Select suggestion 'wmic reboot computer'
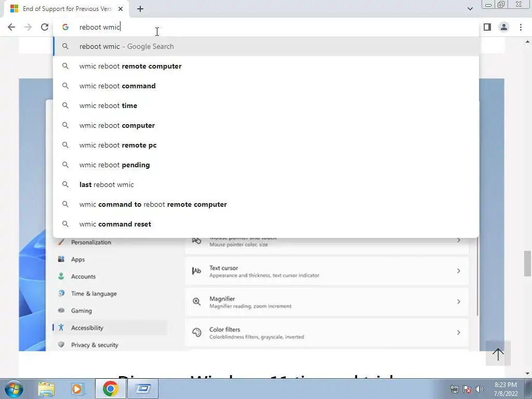 pos(266,125)
